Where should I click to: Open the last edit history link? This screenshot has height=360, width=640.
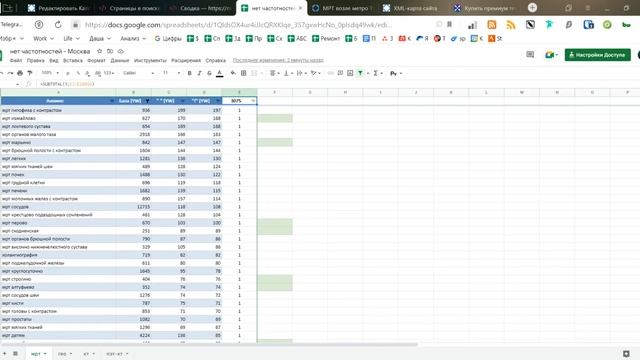click(x=278, y=60)
